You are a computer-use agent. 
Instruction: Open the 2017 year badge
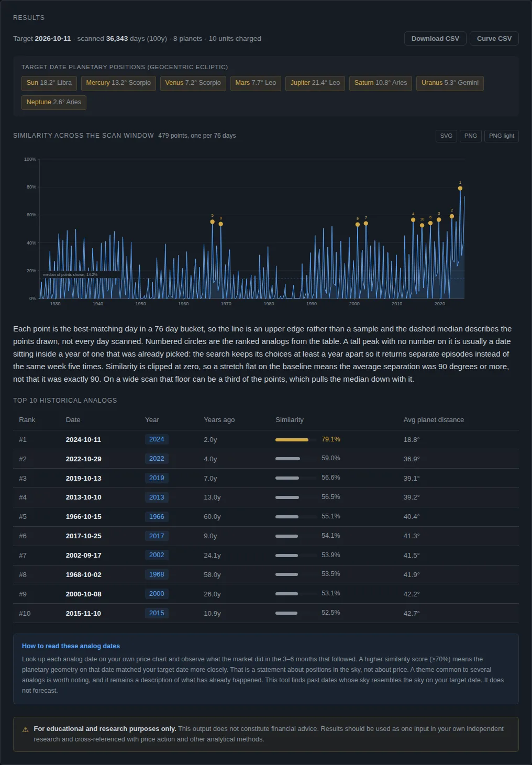point(157,536)
